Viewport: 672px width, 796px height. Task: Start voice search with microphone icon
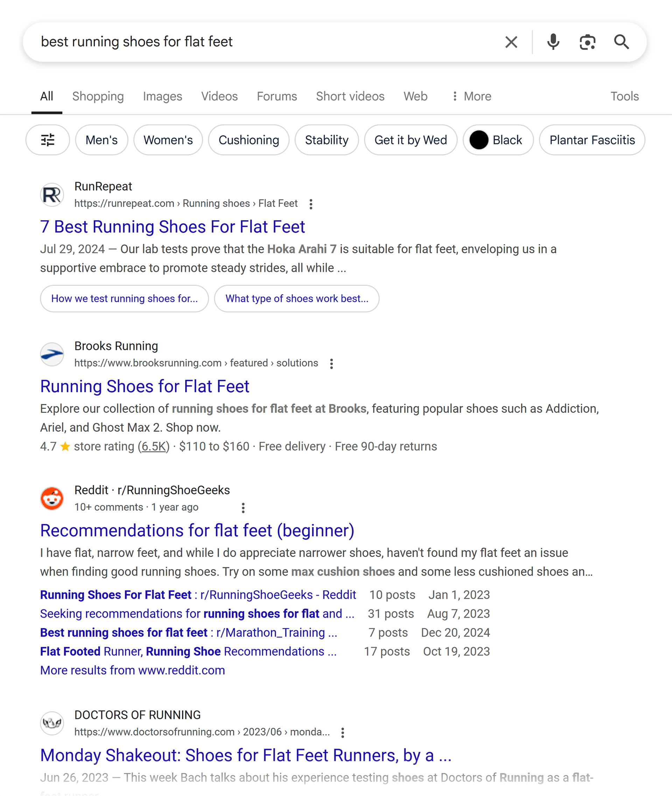tap(553, 42)
